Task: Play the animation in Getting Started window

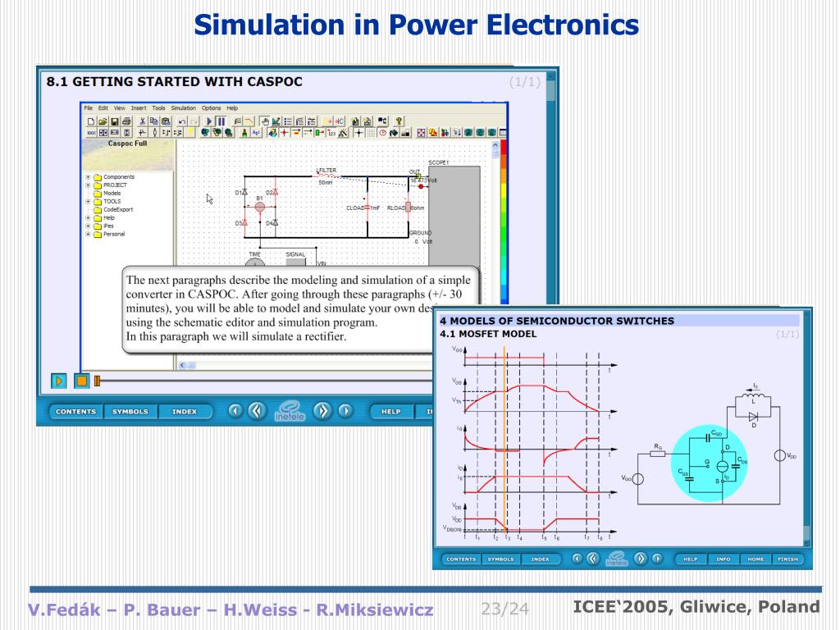Action: [59, 381]
